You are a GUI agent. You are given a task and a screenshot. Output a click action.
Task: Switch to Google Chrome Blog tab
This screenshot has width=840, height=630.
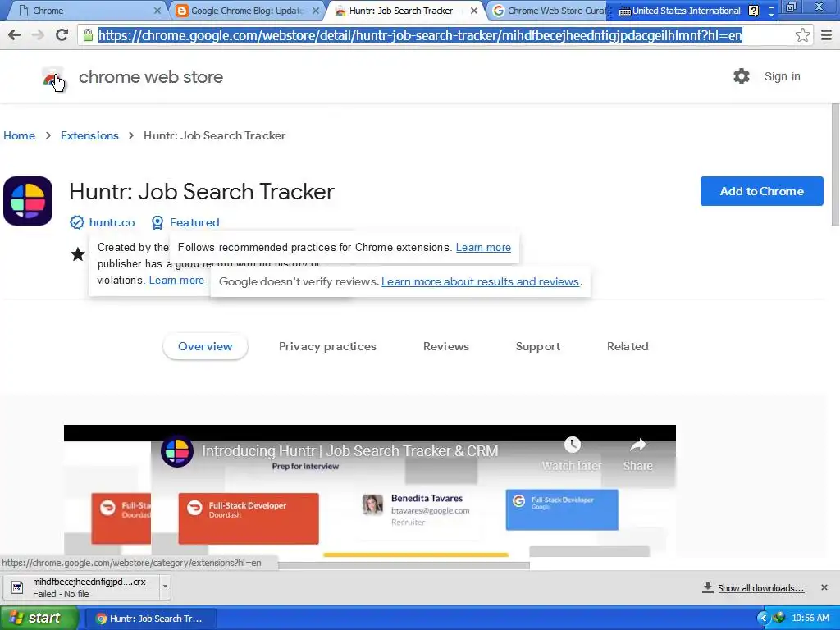pyautogui.click(x=248, y=11)
